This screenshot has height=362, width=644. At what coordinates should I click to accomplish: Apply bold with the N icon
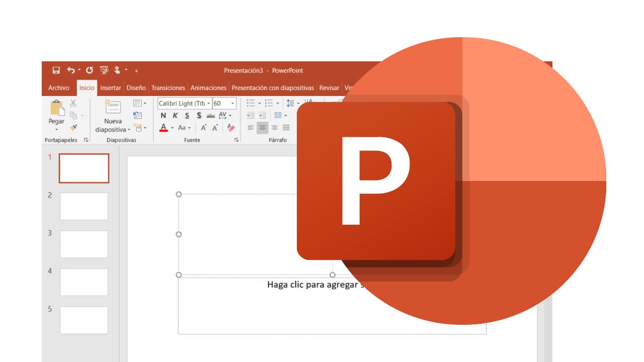click(x=164, y=115)
